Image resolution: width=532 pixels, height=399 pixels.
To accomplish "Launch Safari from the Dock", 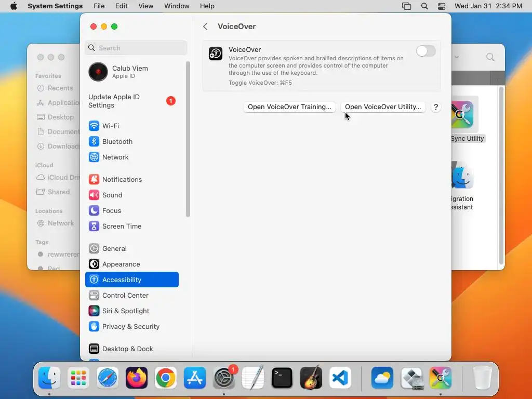I will [108, 378].
